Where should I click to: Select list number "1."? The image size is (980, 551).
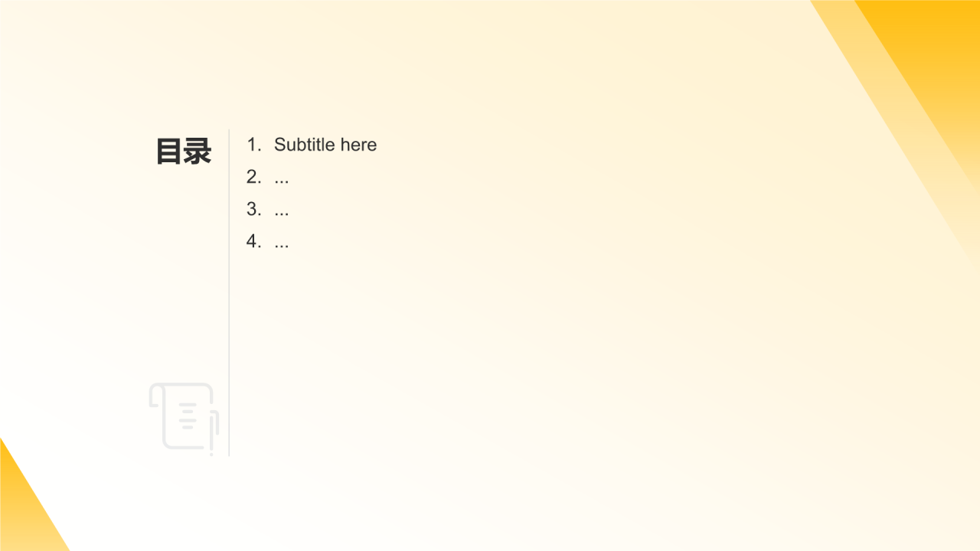coord(254,145)
